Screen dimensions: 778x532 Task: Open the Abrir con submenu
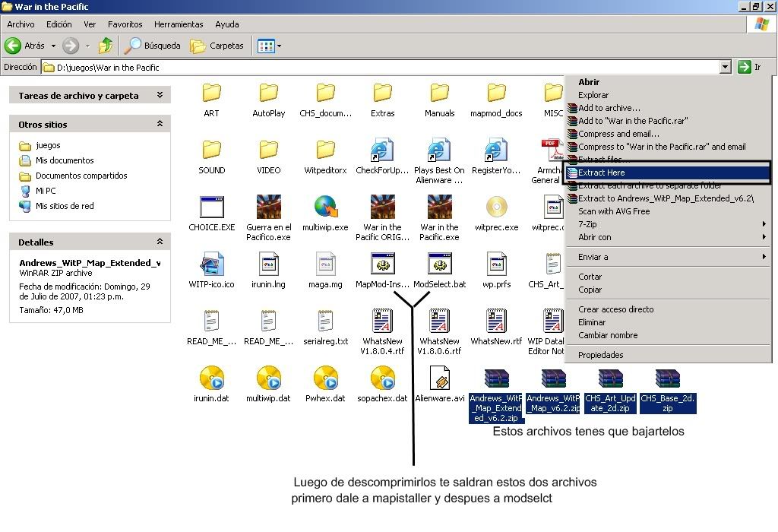pyautogui.click(x=669, y=237)
